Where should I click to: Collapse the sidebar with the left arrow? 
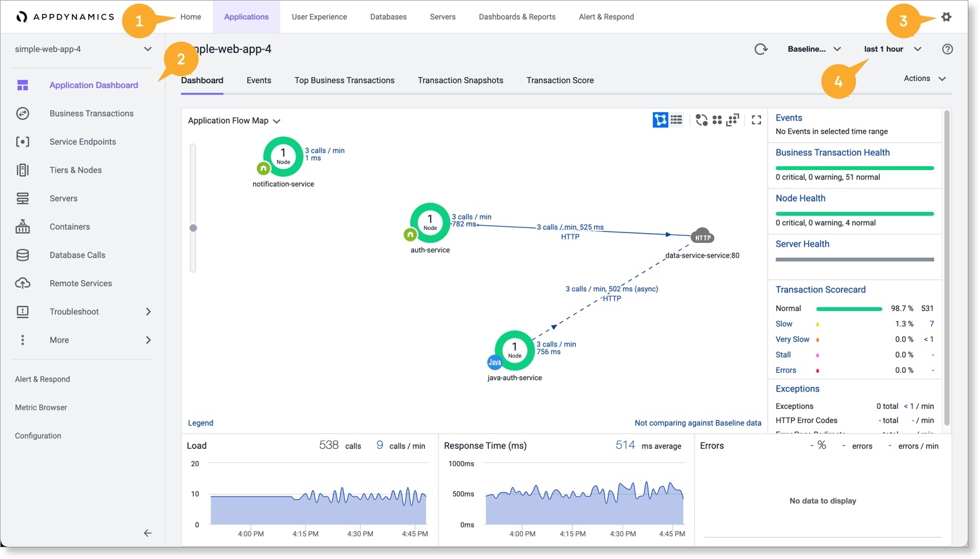[x=147, y=533]
